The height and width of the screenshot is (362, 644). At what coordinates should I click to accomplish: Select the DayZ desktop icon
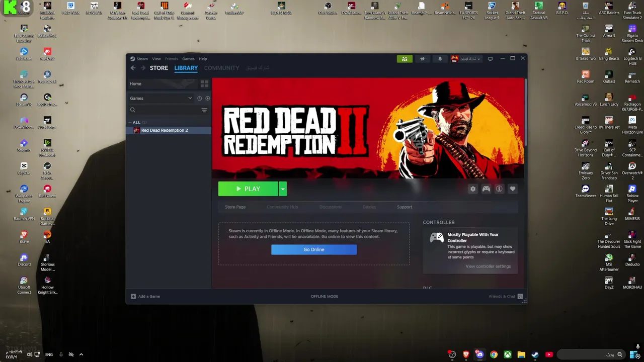tap(609, 283)
